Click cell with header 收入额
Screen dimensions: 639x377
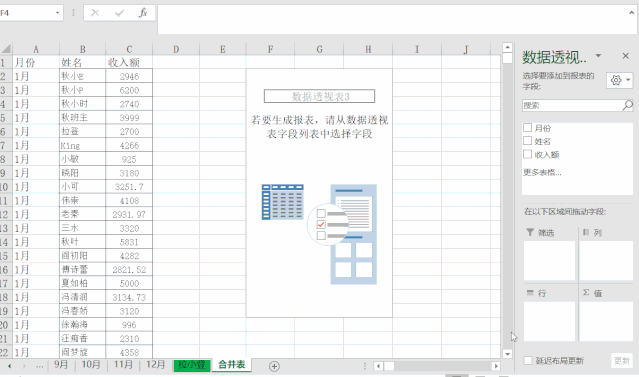[x=129, y=62]
